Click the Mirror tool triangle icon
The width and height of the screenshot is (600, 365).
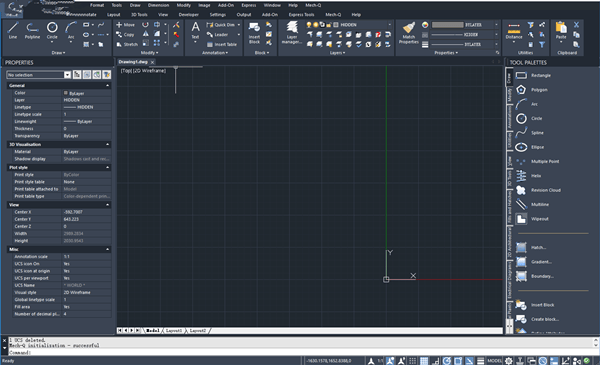[x=146, y=35]
